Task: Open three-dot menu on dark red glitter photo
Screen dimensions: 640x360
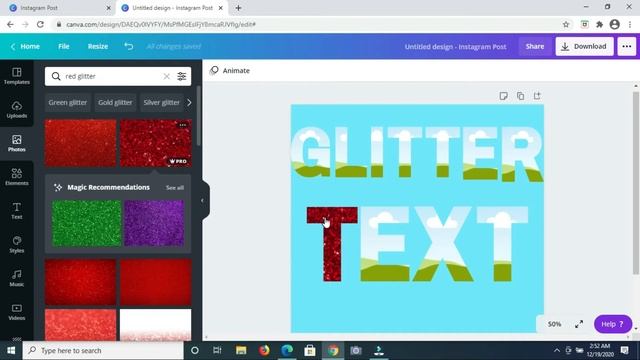Action: [x=183, y=125]
